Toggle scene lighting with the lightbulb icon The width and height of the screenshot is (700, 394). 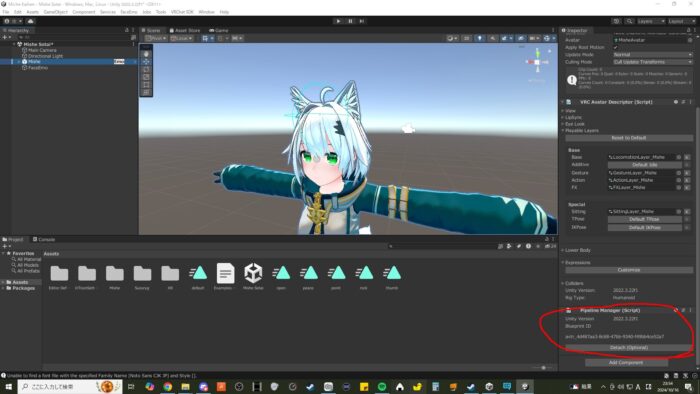click(x=479, y=38)
